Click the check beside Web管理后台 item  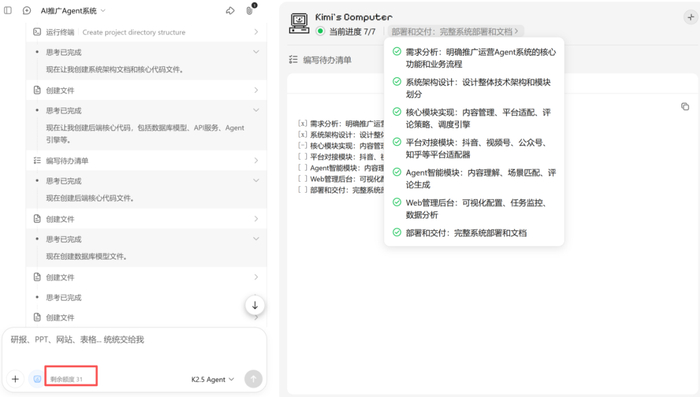[396, 202]
